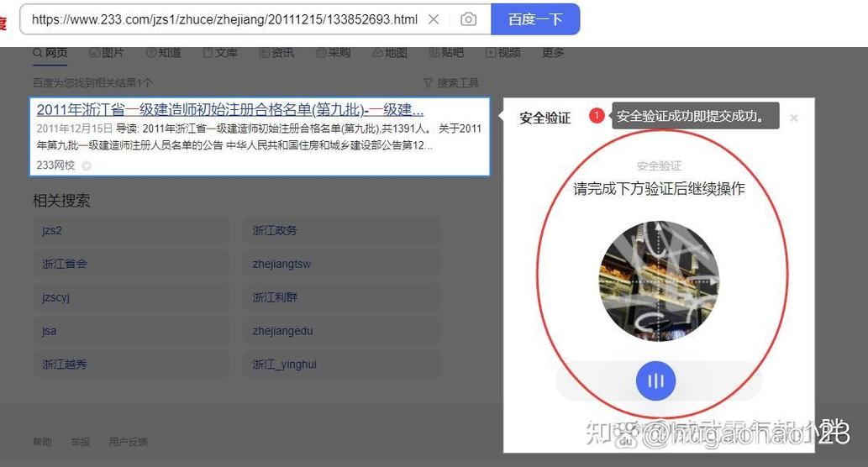Click the 233网校 source label
This screenshot has width=868, height=467.
(55, 165)
